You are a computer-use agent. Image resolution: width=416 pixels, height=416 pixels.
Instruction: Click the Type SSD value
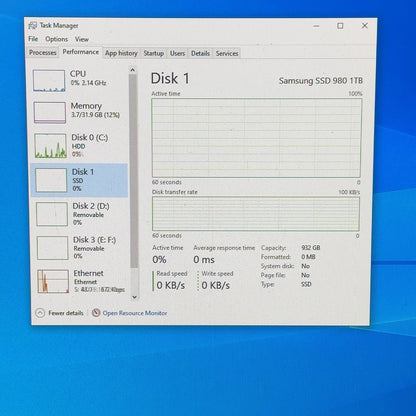click(306, 284)
